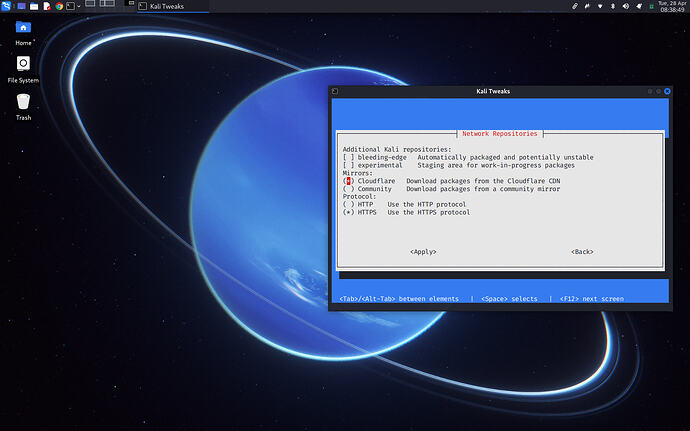690x431 pixels.
Task: Expand the terminal launcher dropdown arrow
Action: (79, 6)
